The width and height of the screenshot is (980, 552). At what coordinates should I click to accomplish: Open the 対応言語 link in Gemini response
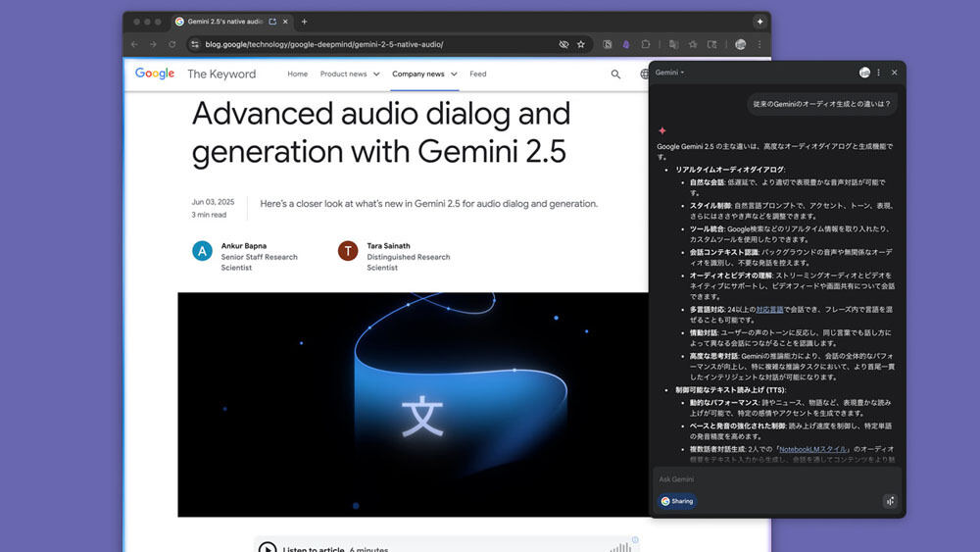tap(769, 310)
